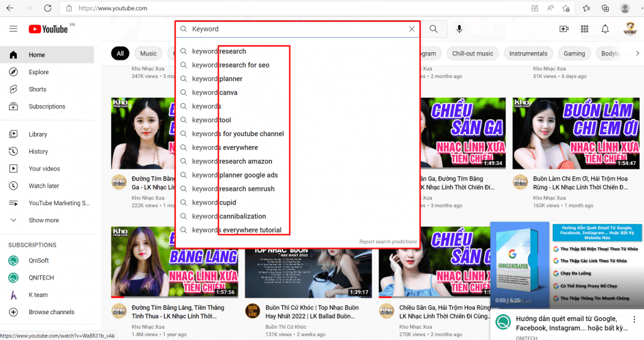Reload the page in browser
This screenshot has height=340, width=644.
point(48,8)
